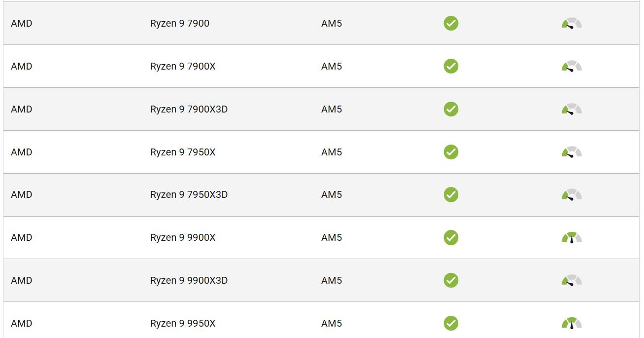Click the AMD cell in Ryzen 9 9900X row
The height and width of the screenshot is (338, 644).
pos(21,237)
